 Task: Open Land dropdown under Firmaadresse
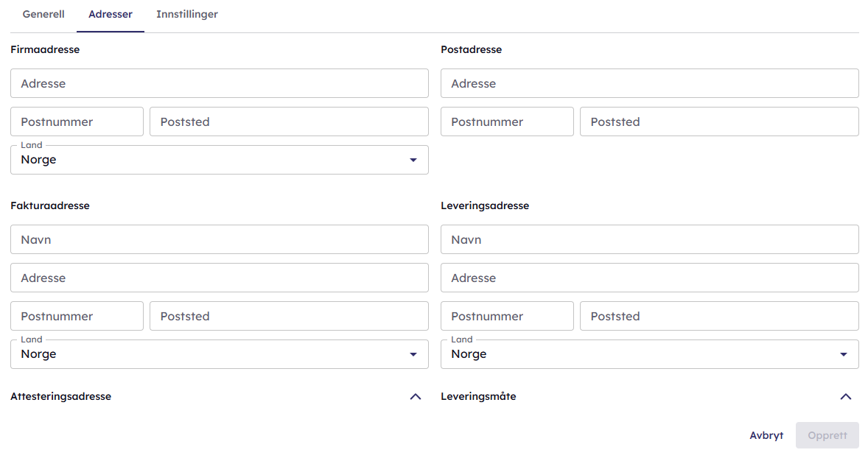(219, 160)
